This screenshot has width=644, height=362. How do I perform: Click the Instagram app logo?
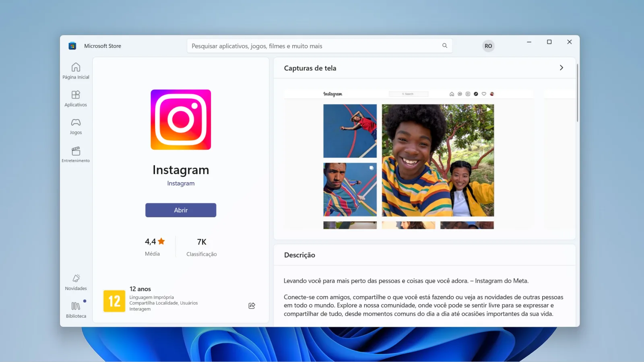pyautogui.click(x=181, y=120)
